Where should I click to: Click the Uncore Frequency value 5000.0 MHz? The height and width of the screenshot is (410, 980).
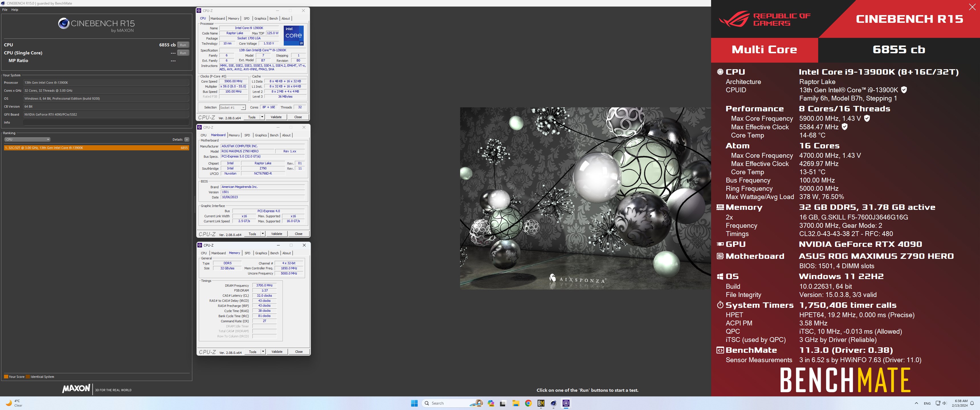289,273
